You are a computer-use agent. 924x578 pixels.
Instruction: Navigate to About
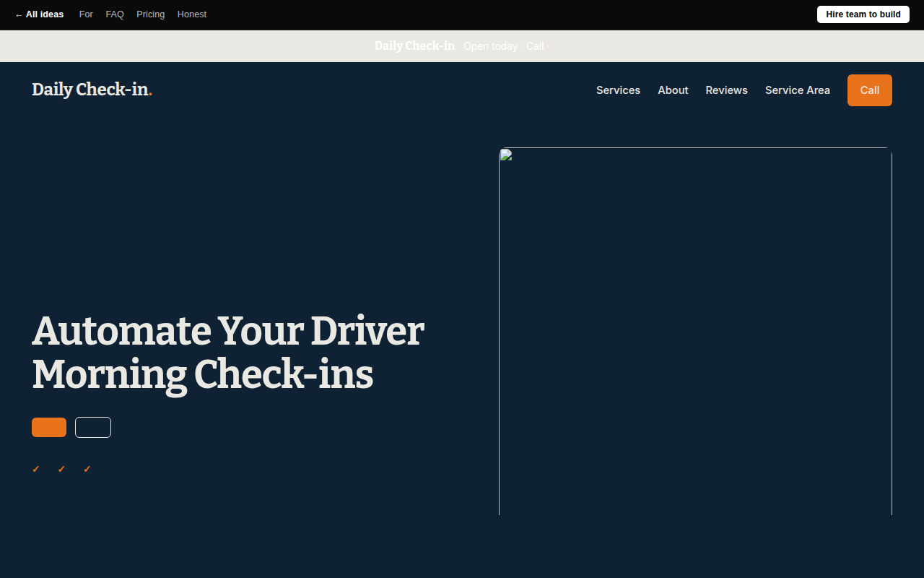tap(673, 90)
